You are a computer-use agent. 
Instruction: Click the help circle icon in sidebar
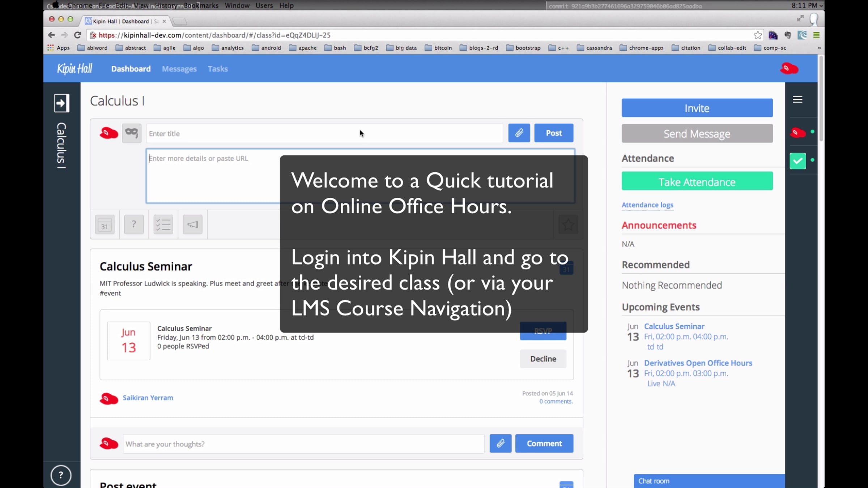click(x=61, y=475)
